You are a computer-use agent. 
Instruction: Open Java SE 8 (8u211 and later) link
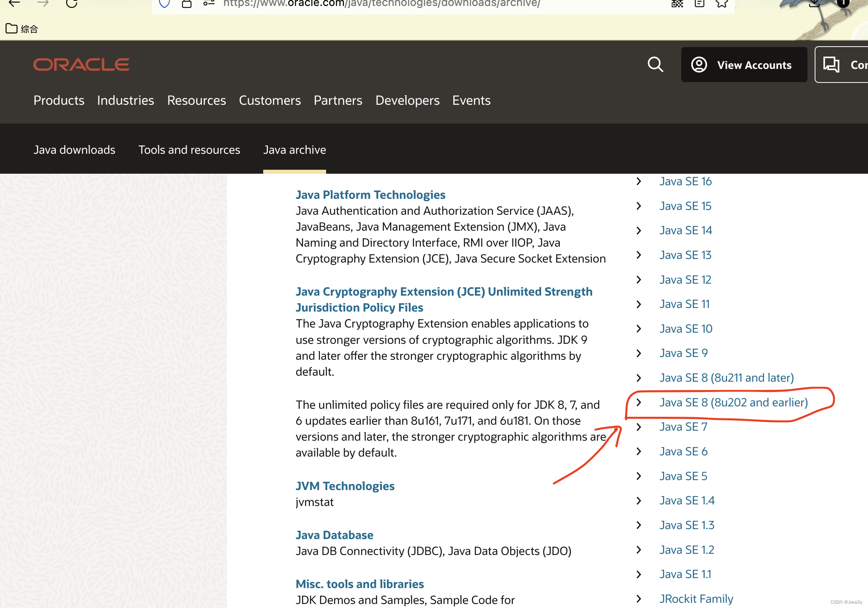click(727, 378)
